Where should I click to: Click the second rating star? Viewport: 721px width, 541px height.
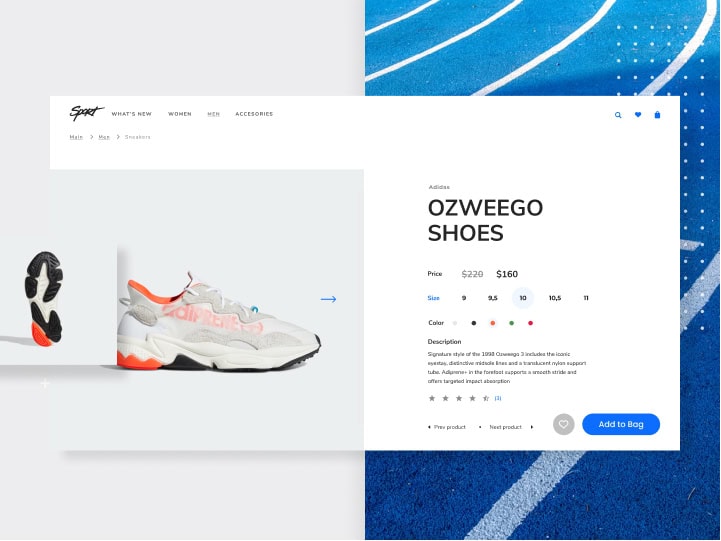click(x=445, y=398)
